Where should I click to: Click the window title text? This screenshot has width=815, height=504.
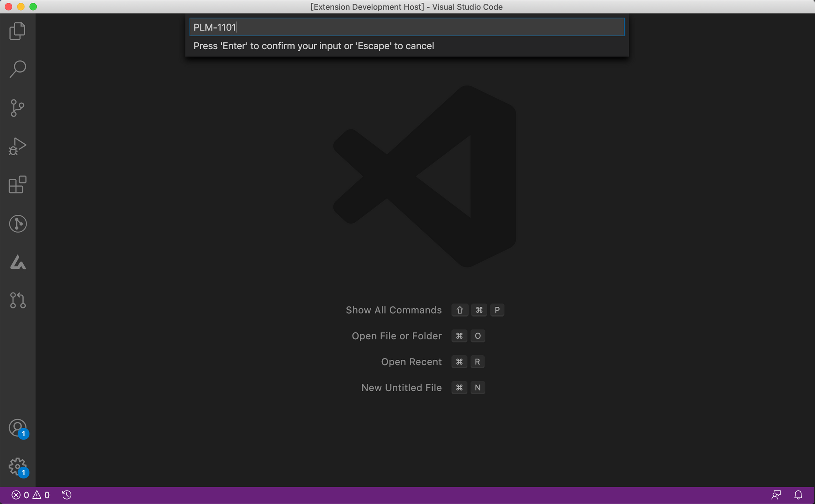[x=407, y=7]
